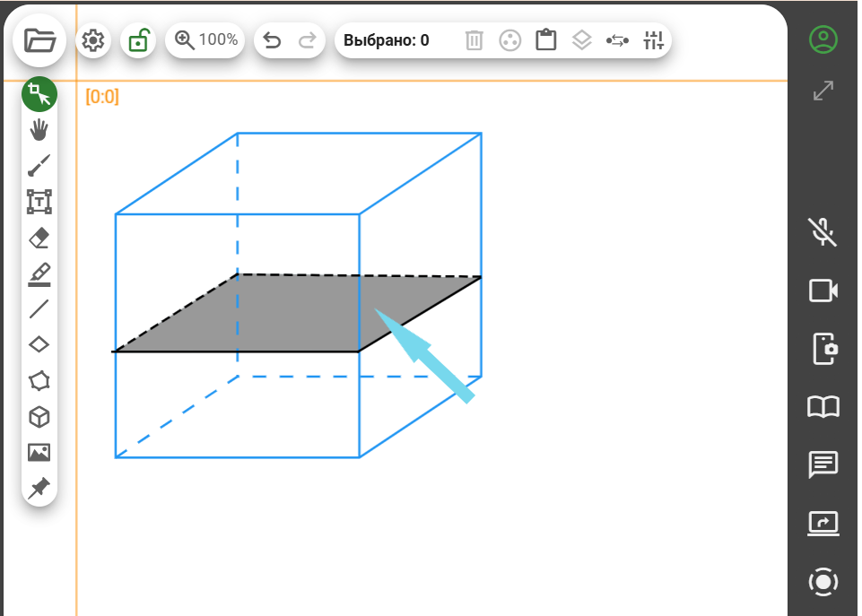Insert image with the picture tool
862x616 pixels.
[39, 453]
